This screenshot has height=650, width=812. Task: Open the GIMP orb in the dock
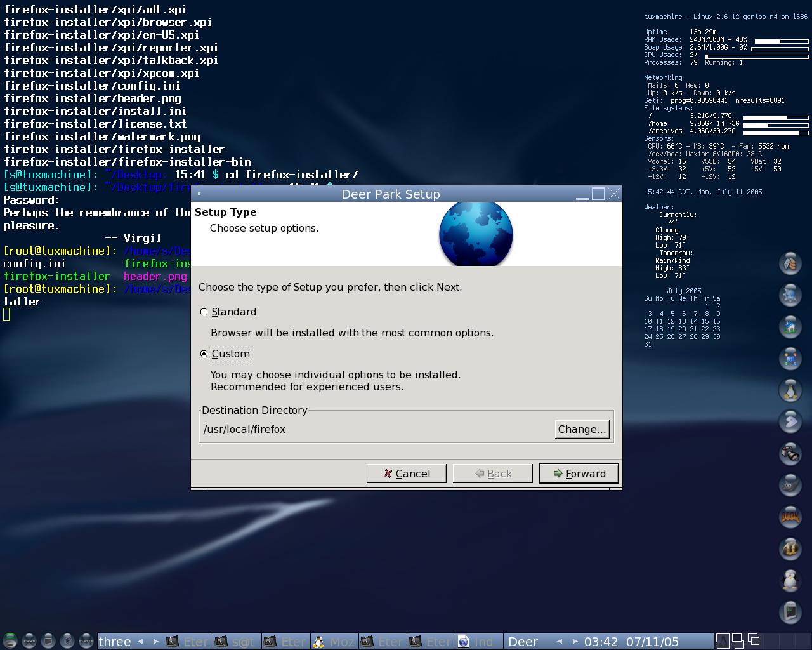790,485
